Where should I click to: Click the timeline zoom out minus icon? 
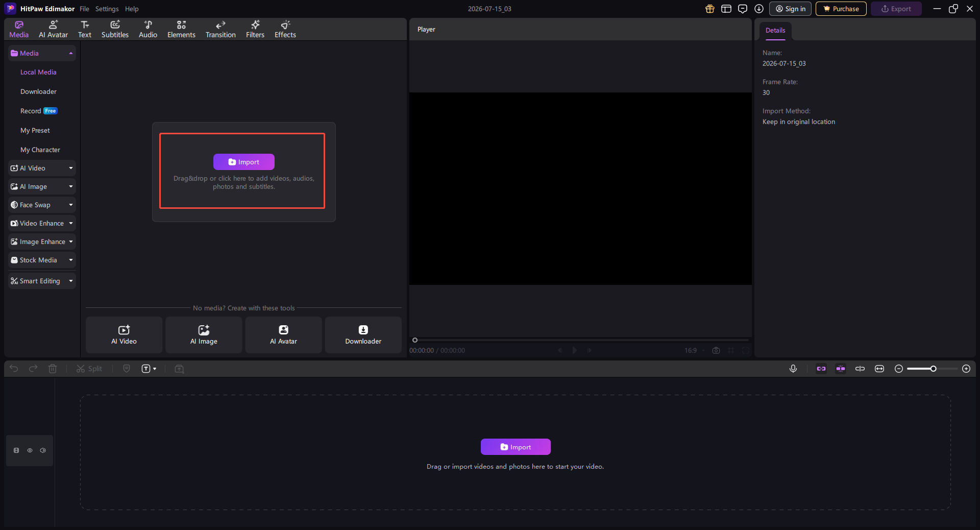pos(899,369)
